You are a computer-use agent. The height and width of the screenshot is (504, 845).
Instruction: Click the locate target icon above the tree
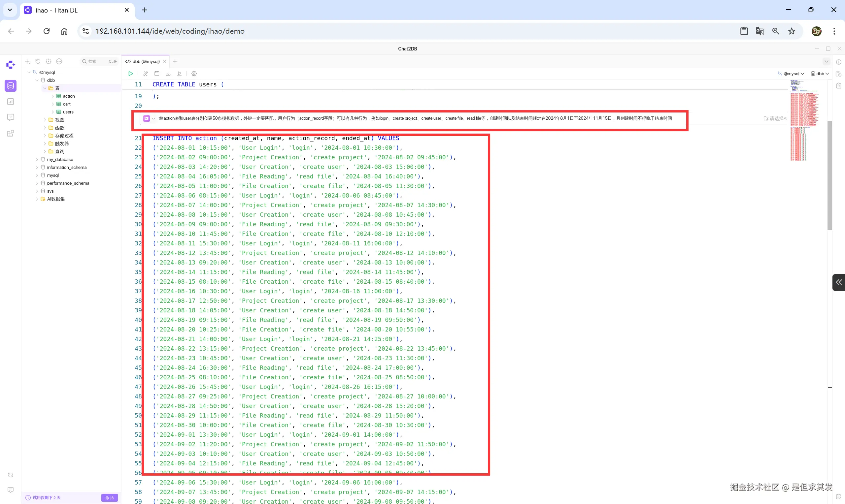pos(49,61)
